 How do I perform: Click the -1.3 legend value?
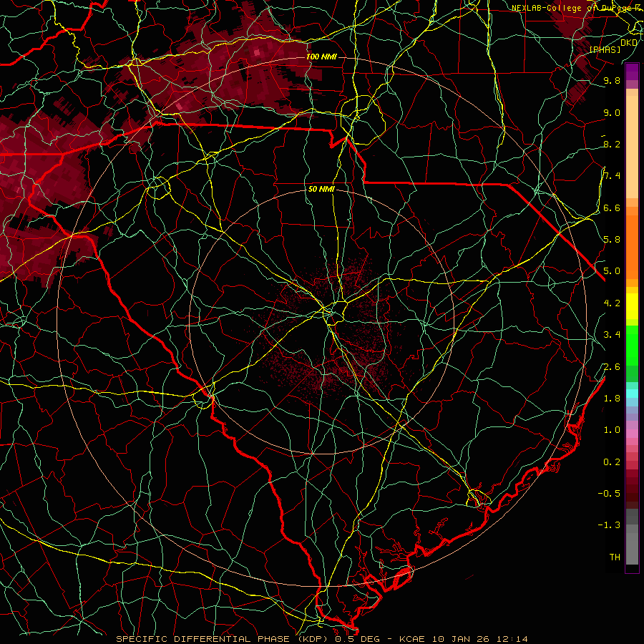pos(609,525)
